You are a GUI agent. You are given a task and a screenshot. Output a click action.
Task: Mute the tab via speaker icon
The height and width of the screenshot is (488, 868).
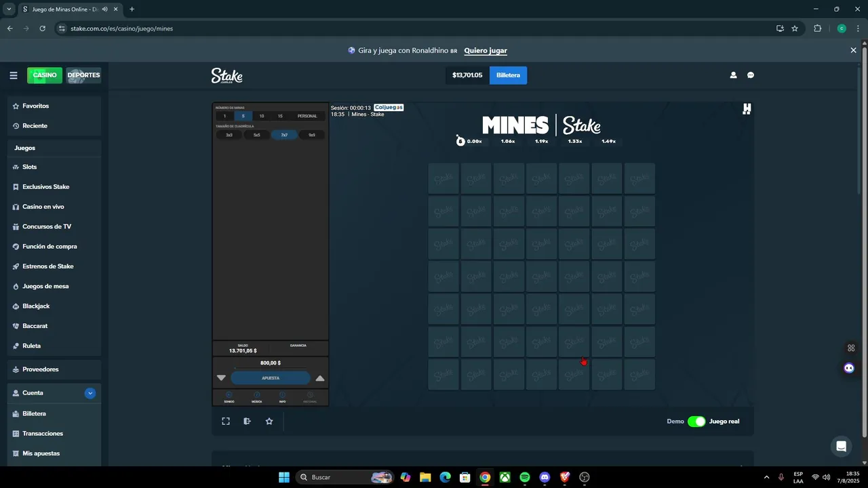click(x=104, y=9)
